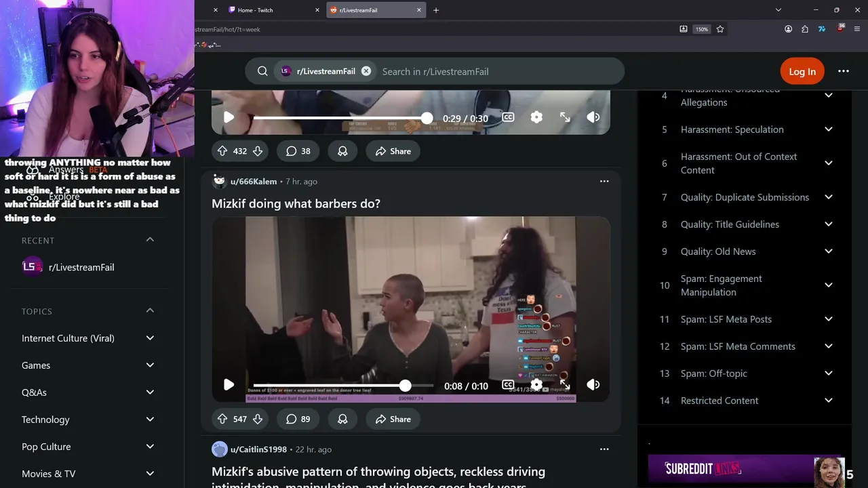Expand rule 8 Quality: Title Guidelines
868x488 pixels.
829,224
